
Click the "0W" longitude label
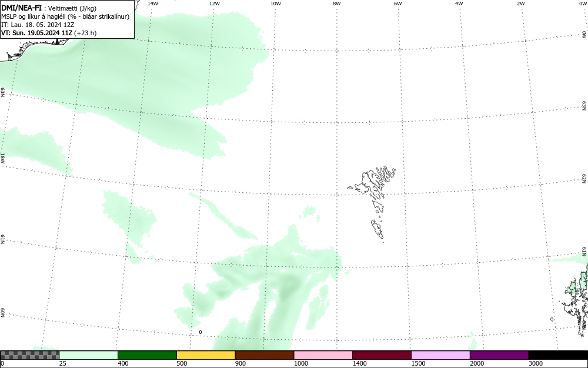click(x=582, y=4)
